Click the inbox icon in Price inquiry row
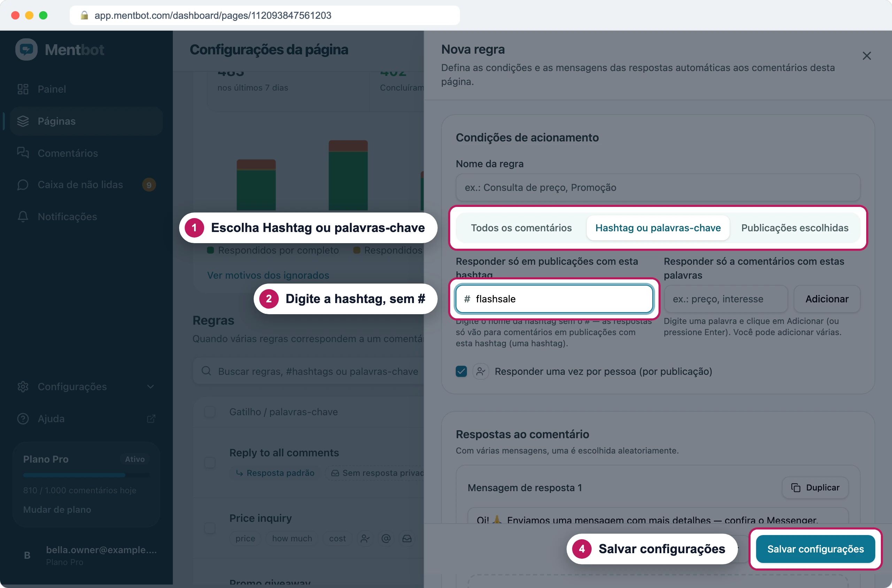892x588 pixels. pyautogui.click(x=407, y=539)
